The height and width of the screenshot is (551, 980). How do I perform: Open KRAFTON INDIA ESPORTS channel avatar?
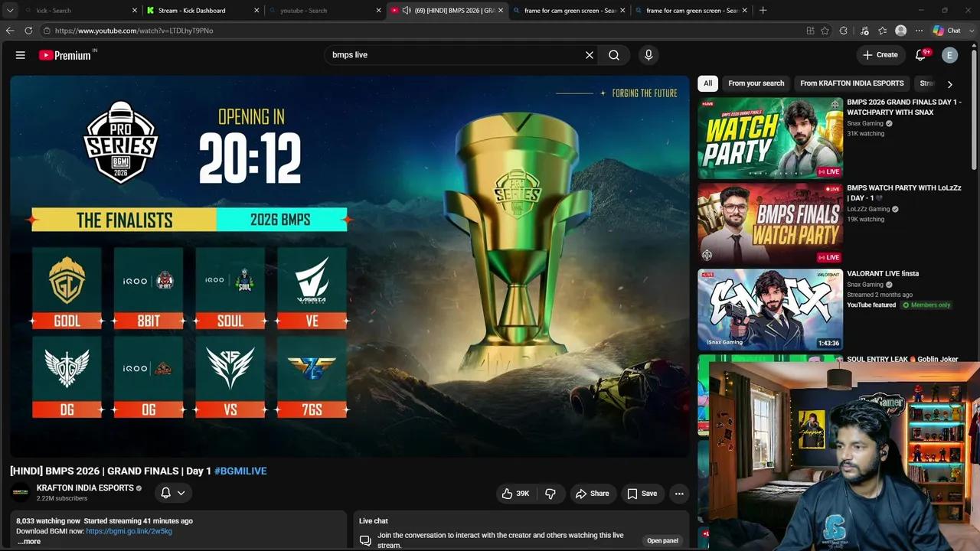(21, 492)
